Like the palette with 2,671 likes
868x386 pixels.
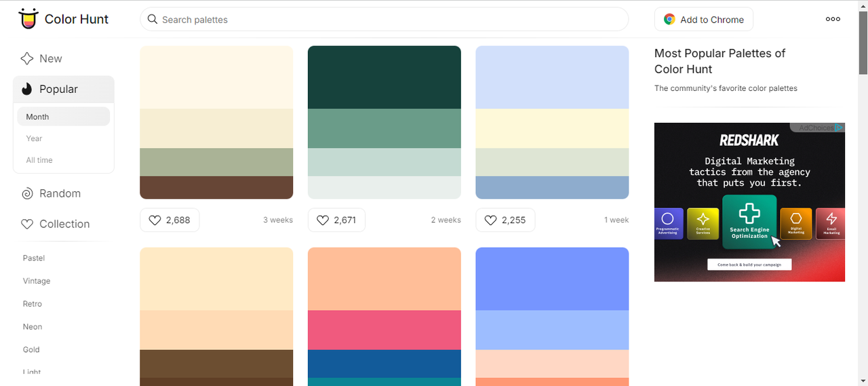click(336, 220)
